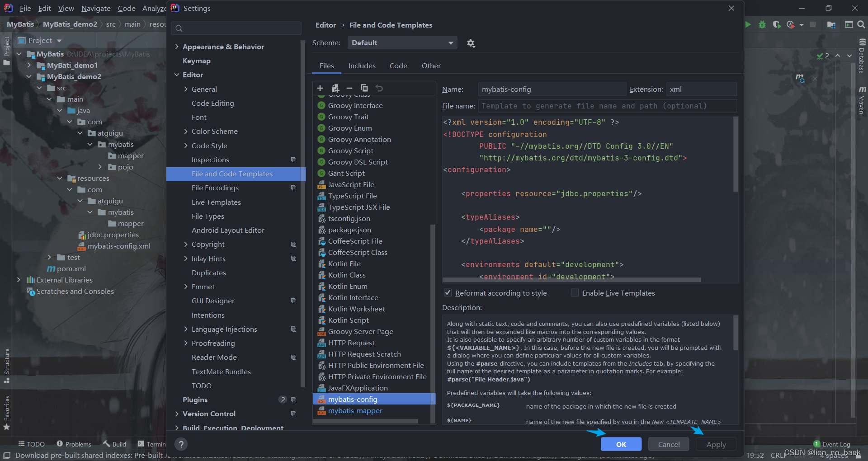Click the Project Structure toolbar icon
Screen dimensions: 868x461
831,24
